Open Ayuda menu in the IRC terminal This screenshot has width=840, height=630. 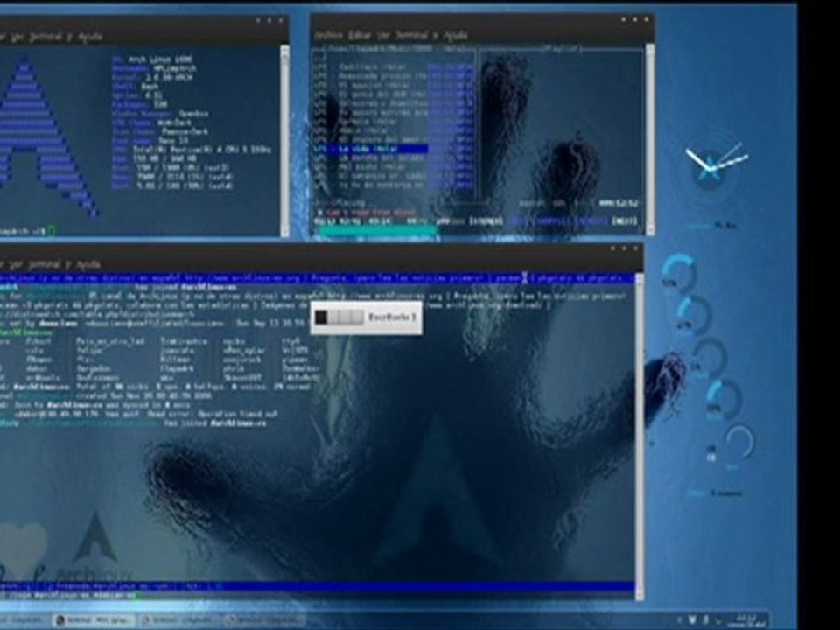click(x=89, y=264)
